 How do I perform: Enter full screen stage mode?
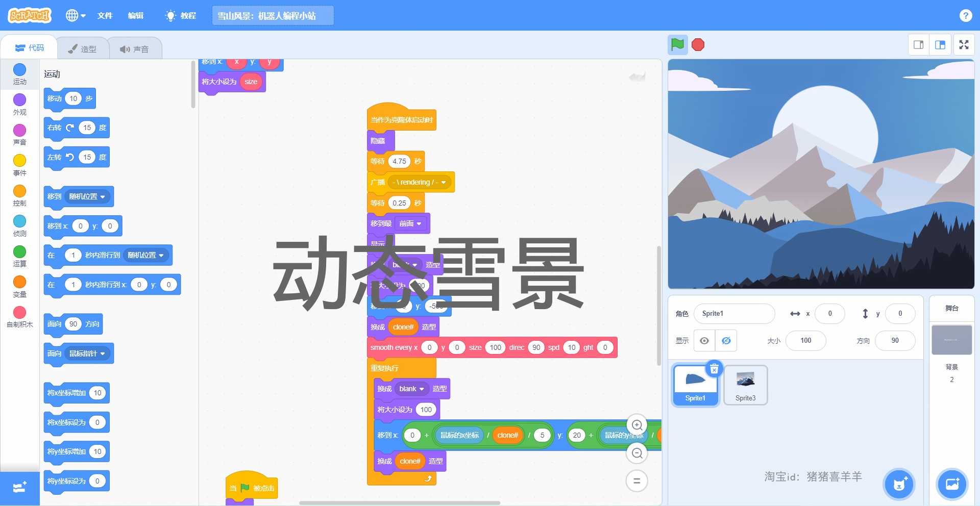964,45
